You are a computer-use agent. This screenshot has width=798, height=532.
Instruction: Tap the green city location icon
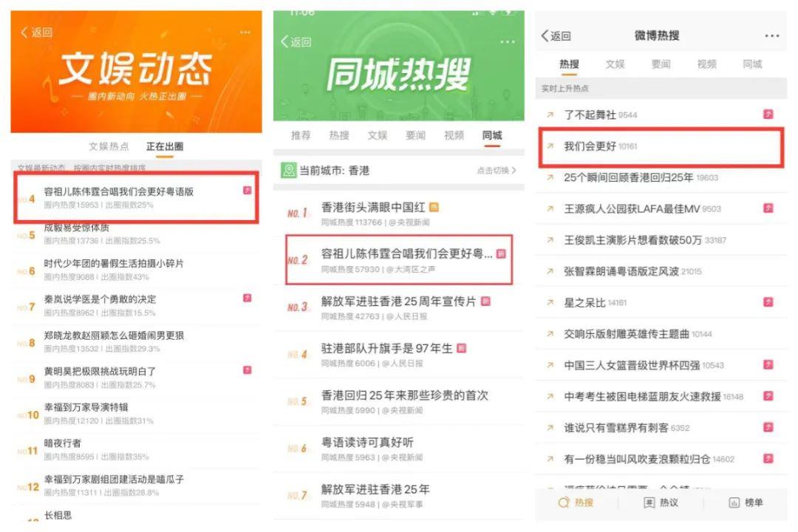coord(288,171)
